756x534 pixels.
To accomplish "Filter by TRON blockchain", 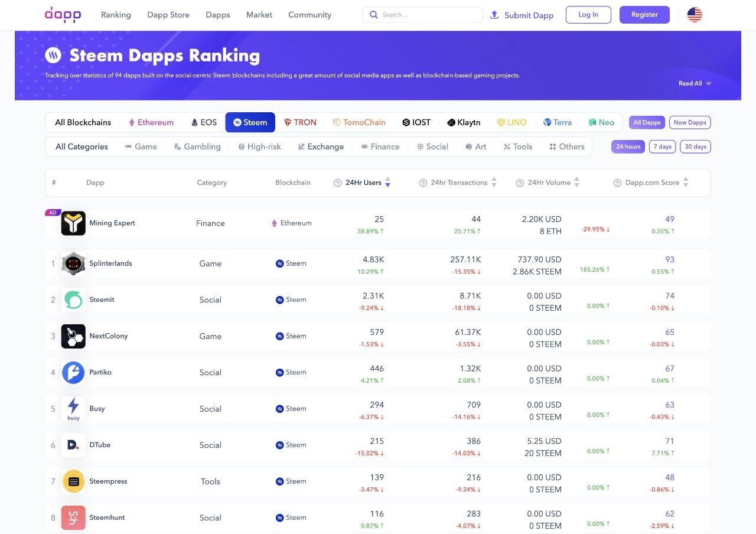I will tap(300, 122).
